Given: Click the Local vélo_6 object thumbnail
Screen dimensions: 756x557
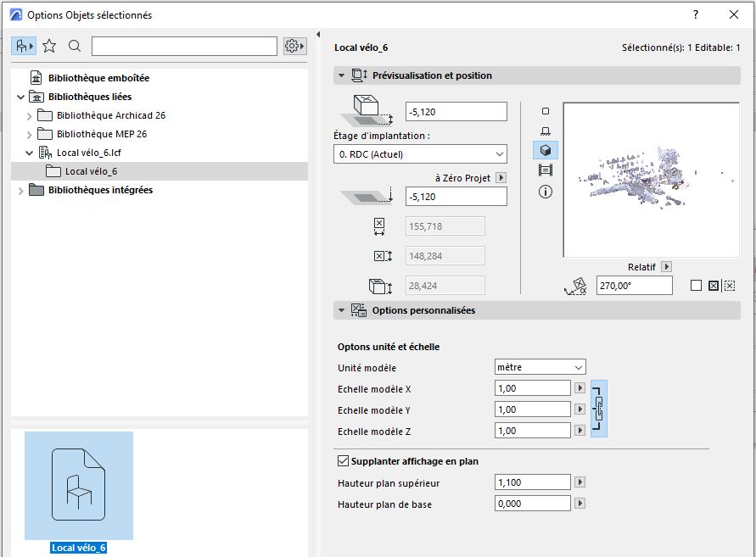Looking at the screenshot, I should [79, 485].
